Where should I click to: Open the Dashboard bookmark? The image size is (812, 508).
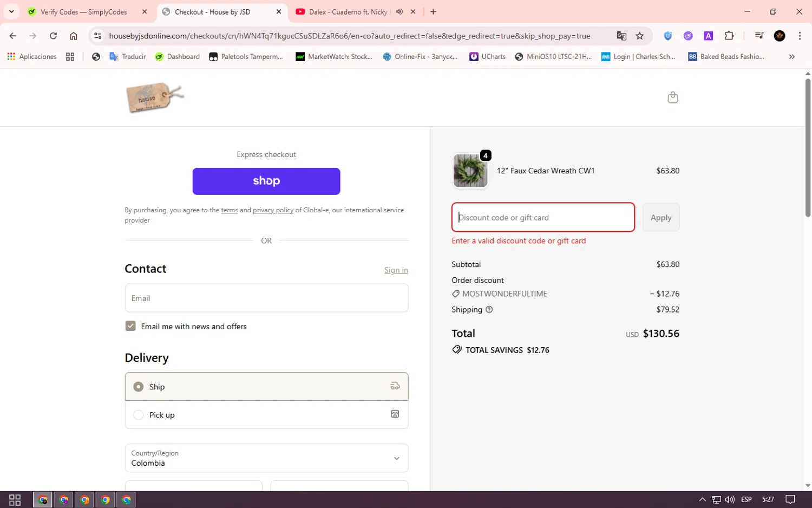click(178, 56)
